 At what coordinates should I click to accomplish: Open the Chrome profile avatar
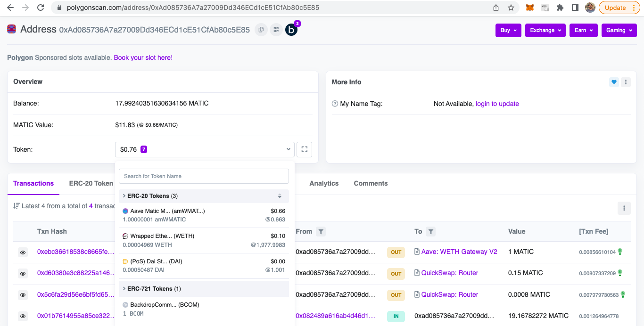click(590, 8)
